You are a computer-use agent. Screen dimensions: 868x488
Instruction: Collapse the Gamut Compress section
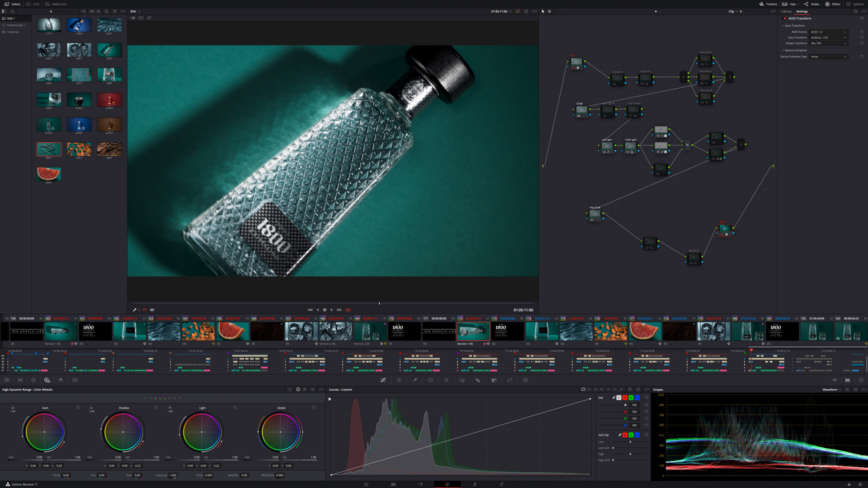(783, 50)
